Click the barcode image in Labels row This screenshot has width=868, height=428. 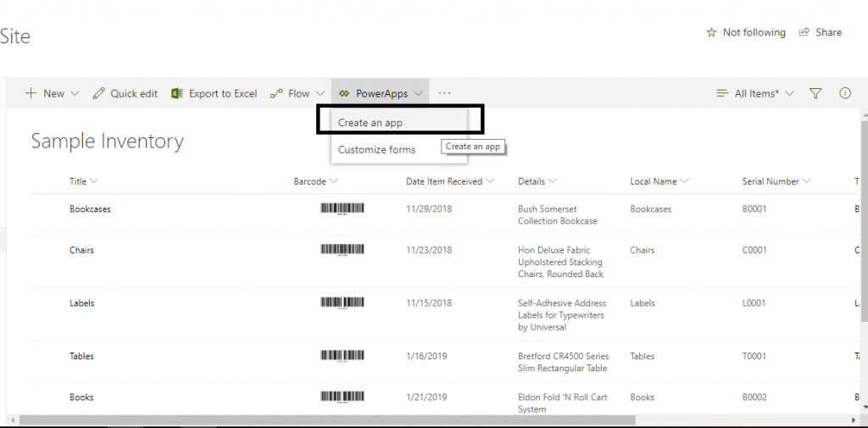click(342, 303)
